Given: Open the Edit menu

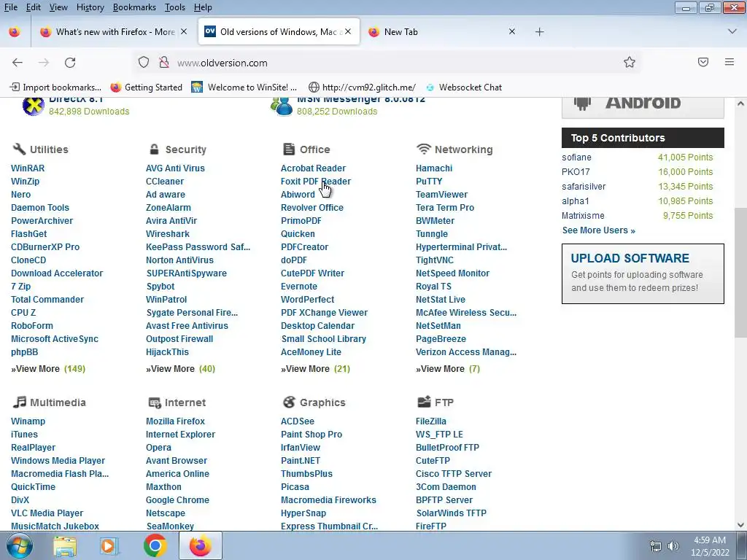Looking at the screenshot, I should (x=34, y=7).
